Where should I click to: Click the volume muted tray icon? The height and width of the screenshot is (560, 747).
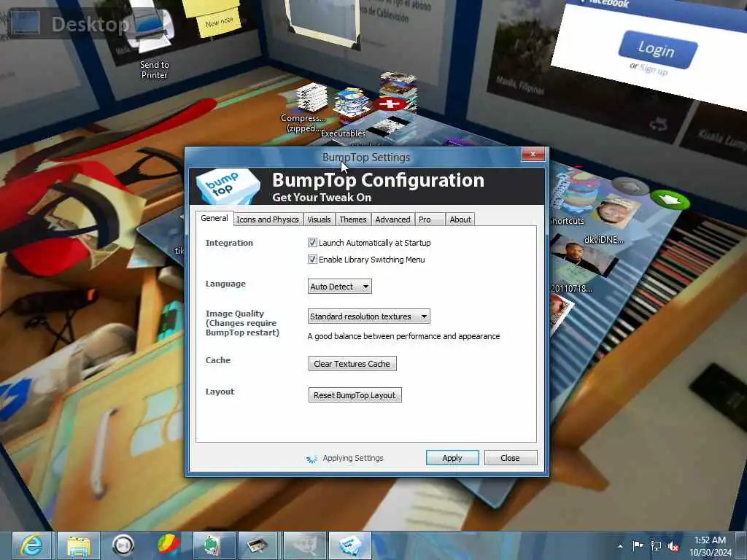click(x=673, y=546)
